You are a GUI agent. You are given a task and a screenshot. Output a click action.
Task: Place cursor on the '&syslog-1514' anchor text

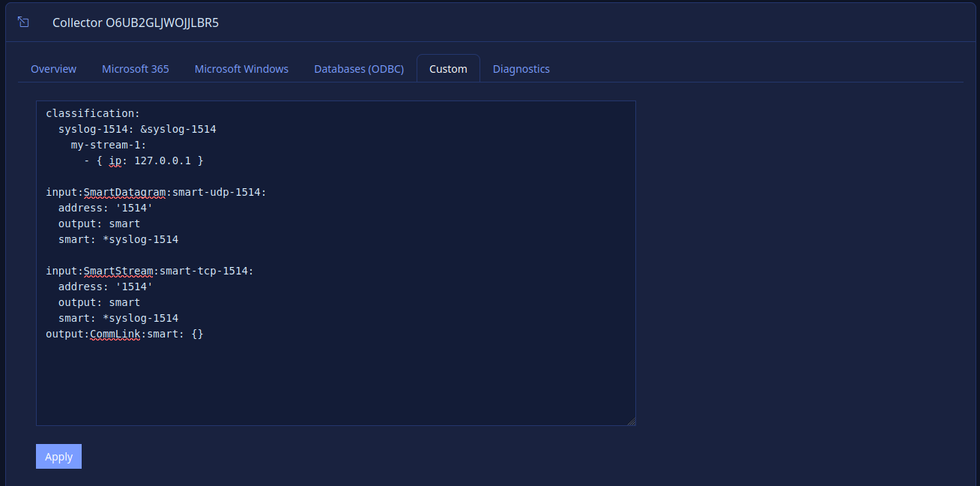point(178,129)
